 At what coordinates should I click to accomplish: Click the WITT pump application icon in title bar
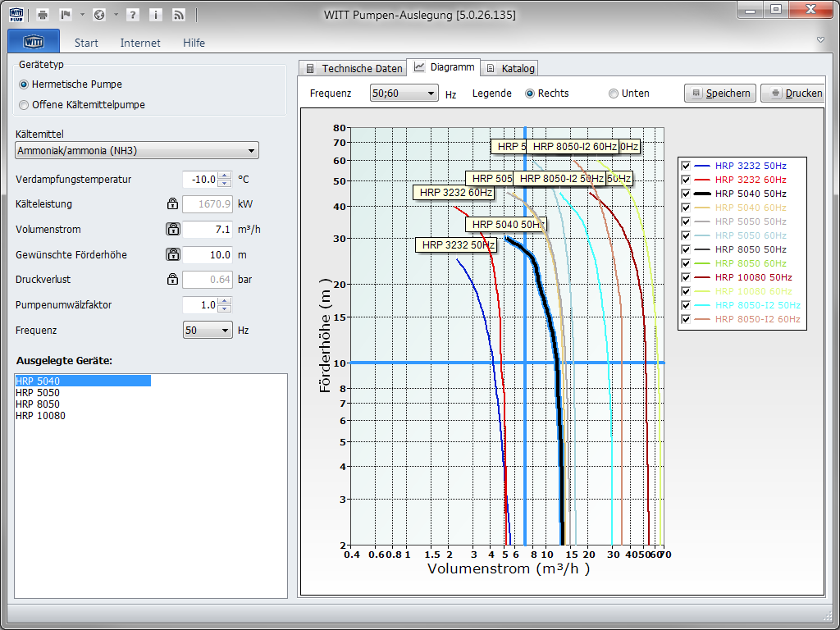(x=16, y=15)
